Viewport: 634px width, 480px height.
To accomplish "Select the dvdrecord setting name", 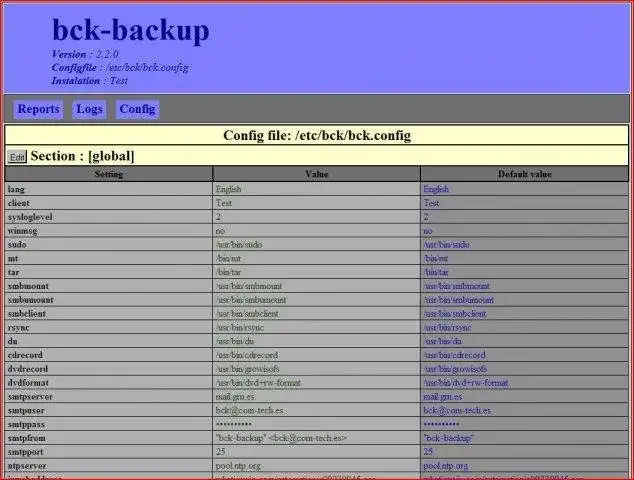I will [x=28, y=369].
